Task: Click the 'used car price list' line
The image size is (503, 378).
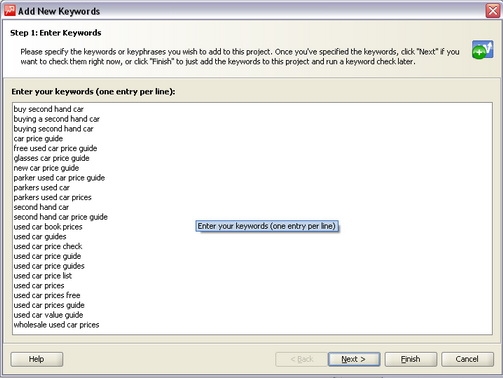Action: click(43, 276)
